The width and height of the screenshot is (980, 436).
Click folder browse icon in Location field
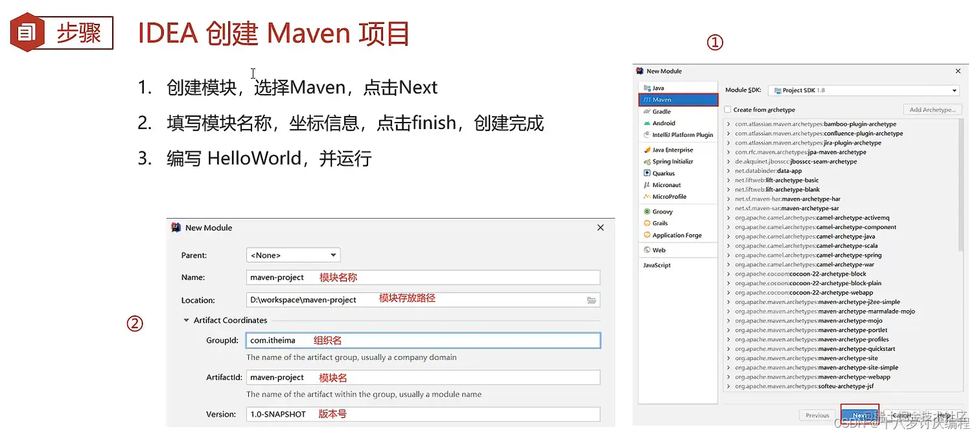click(x=591, y=300)
